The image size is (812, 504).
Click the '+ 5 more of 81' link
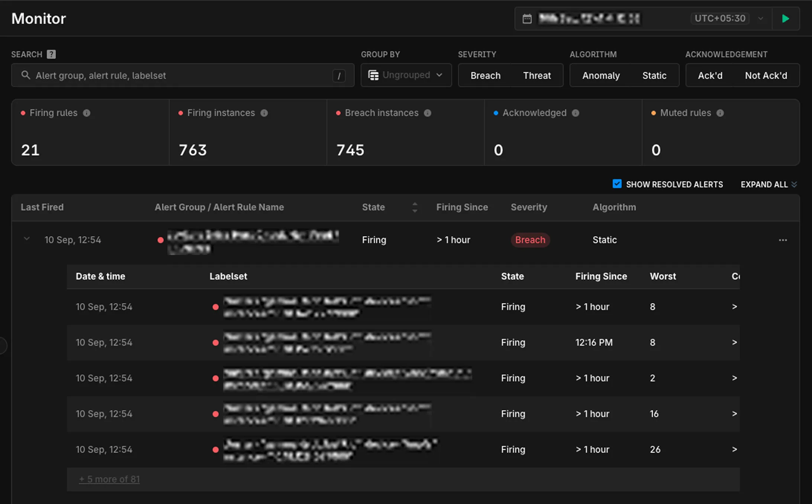click(109, 479)
